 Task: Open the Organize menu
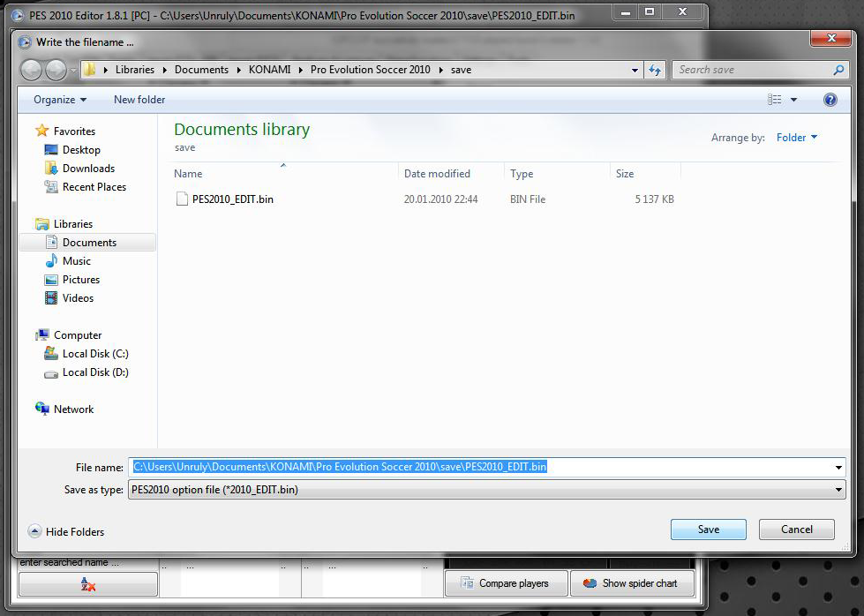click(59, 100)
